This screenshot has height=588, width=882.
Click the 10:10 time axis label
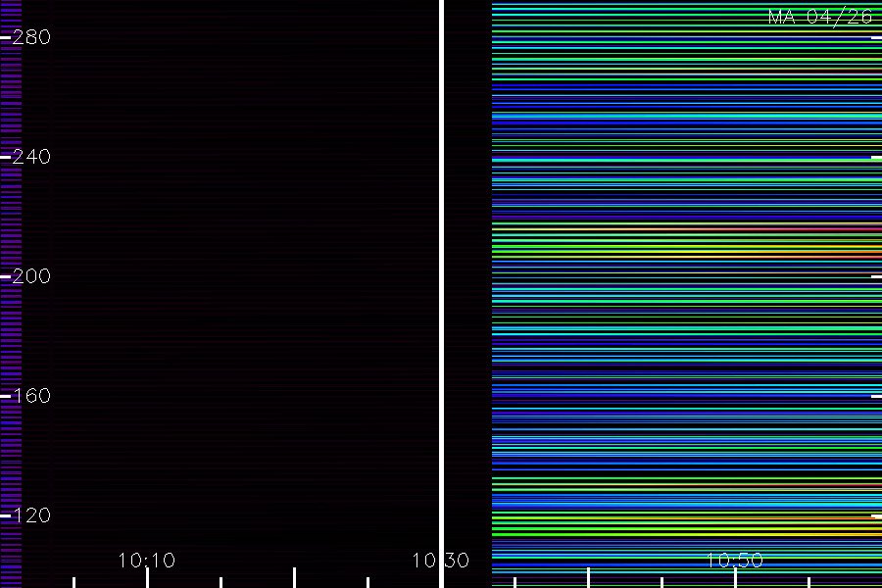[x=147, y=560]
